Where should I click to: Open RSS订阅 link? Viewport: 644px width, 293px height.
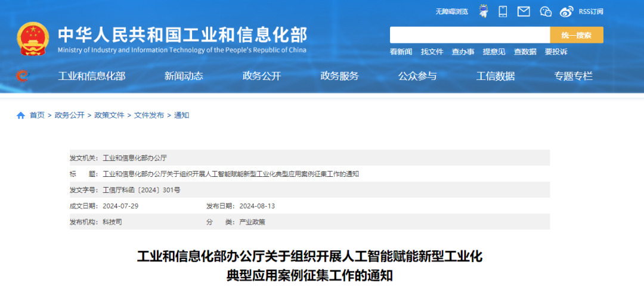(x=591, y=11)
